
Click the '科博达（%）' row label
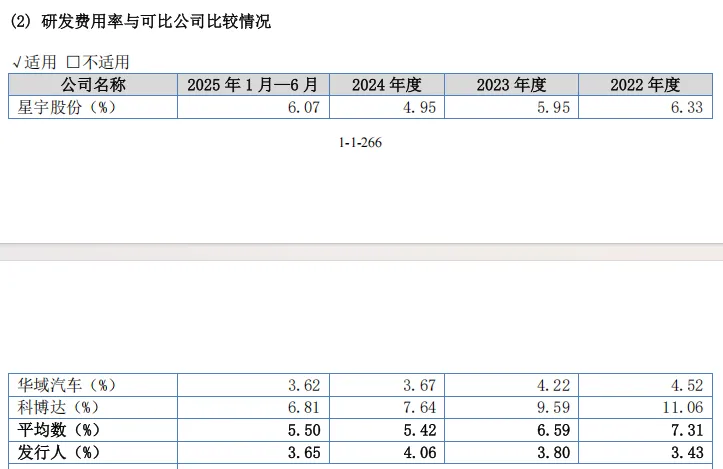pyautogui.click(x=59, y=407)
